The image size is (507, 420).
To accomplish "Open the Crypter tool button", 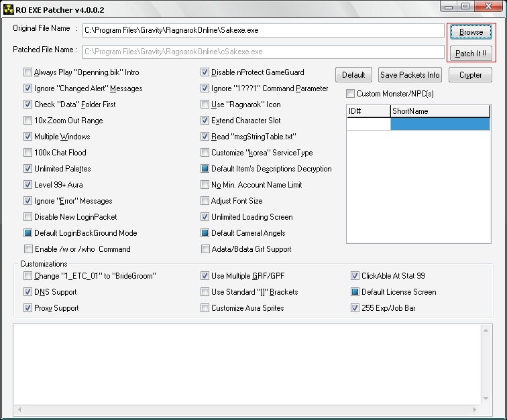I will click(x=471, y=75).
